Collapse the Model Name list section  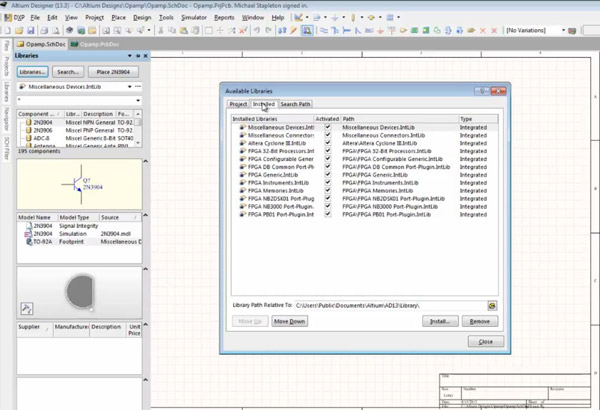[x=145, y=215]
